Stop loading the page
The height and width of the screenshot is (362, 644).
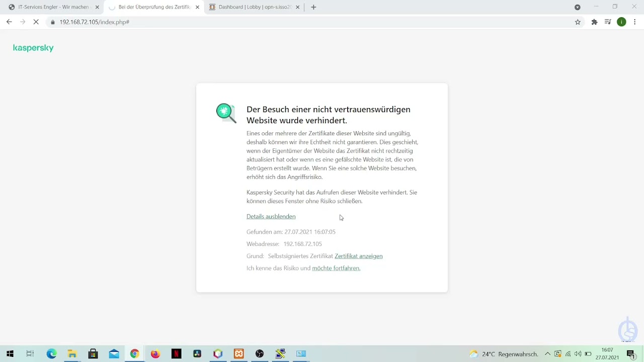tap(36, 22)
